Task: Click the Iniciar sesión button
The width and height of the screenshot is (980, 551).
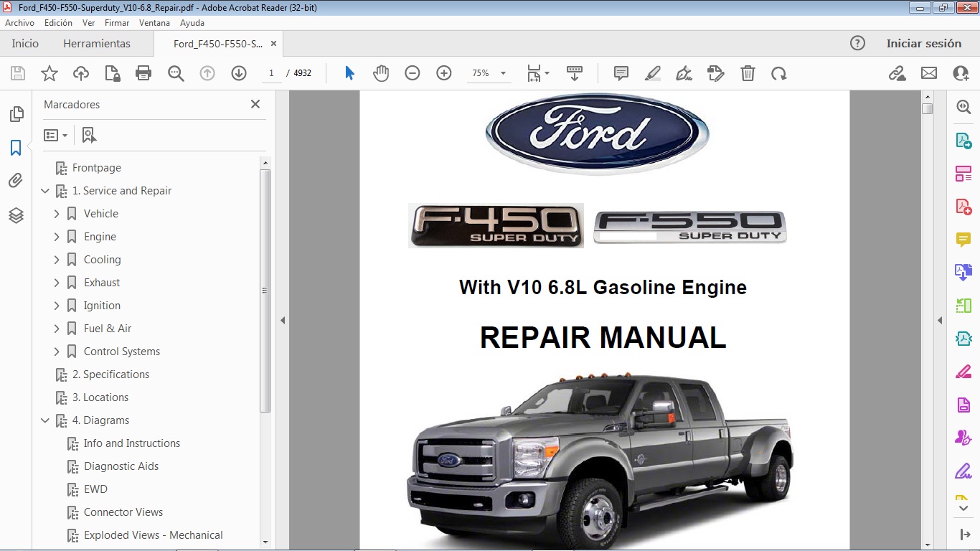Action: point(924,43)
